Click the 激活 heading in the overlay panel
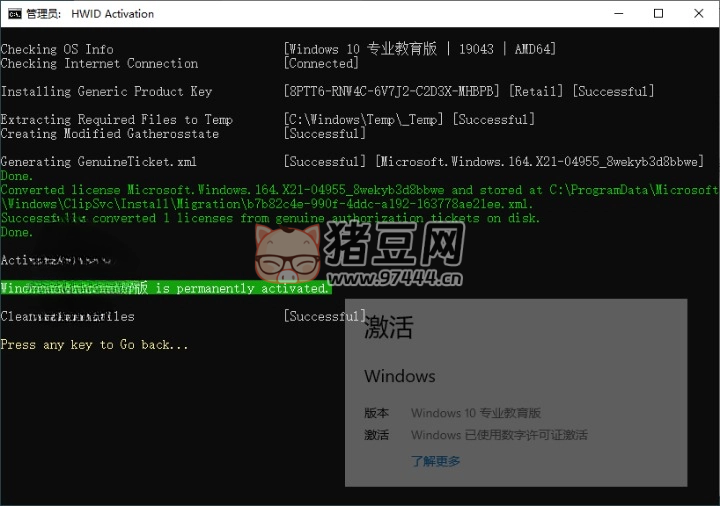The width and height of the screenshot is (720, 506). 388,327
